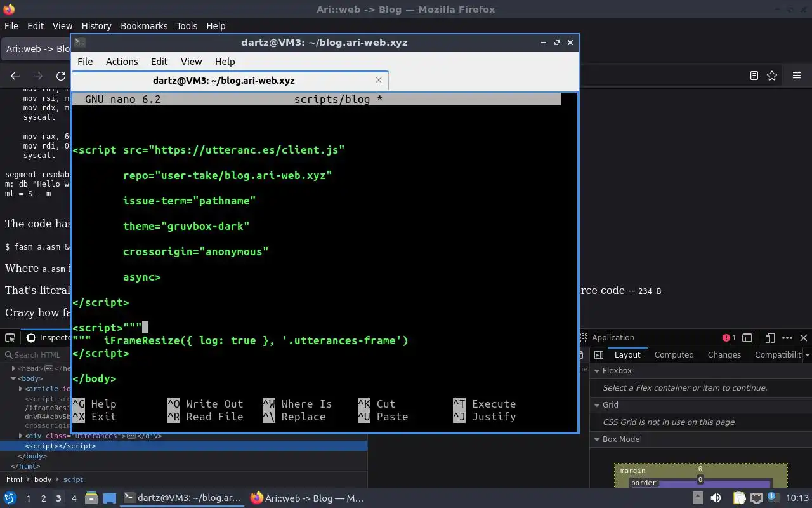This screenshot has height=508, width=812.
Task: Close the DevTools panel
Action: pyautogui.click(x=804, y=338)
